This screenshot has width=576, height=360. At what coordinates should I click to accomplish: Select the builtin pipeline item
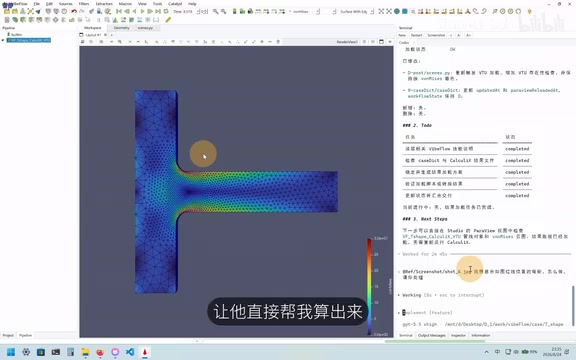(16, 35)
